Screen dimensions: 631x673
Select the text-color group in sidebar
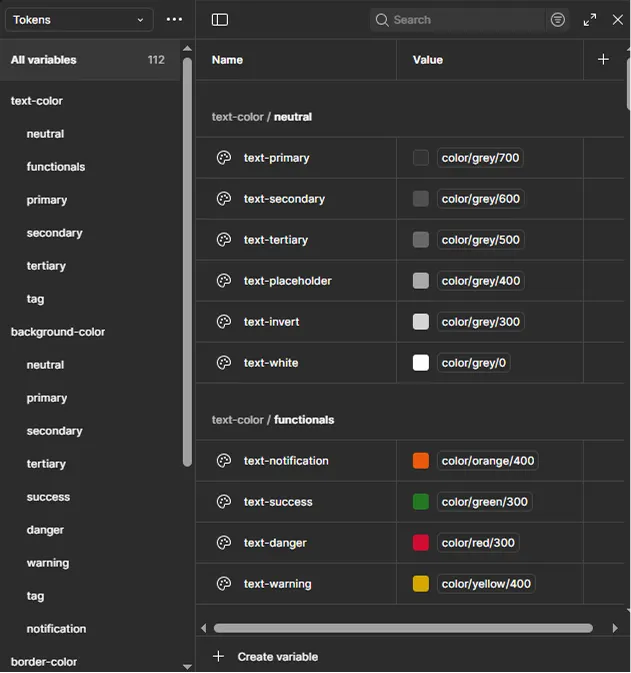click(x=37, y=101)
